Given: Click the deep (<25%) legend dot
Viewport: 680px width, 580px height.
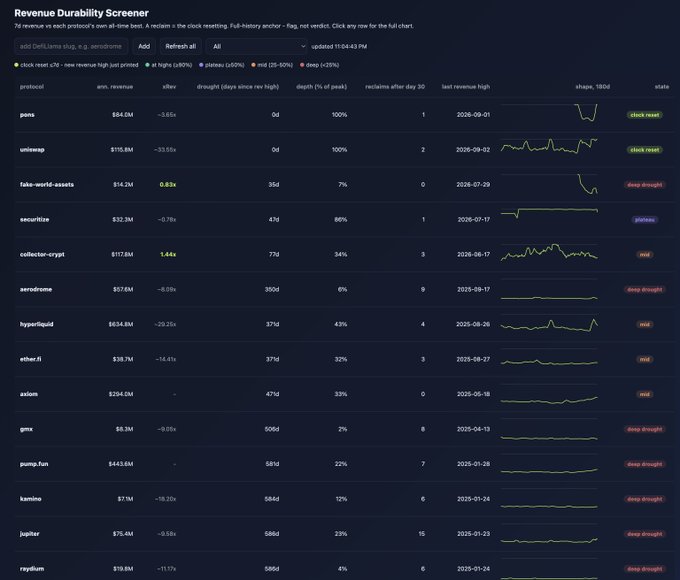Looking at the screenshot, I should [x=302, y=65].
